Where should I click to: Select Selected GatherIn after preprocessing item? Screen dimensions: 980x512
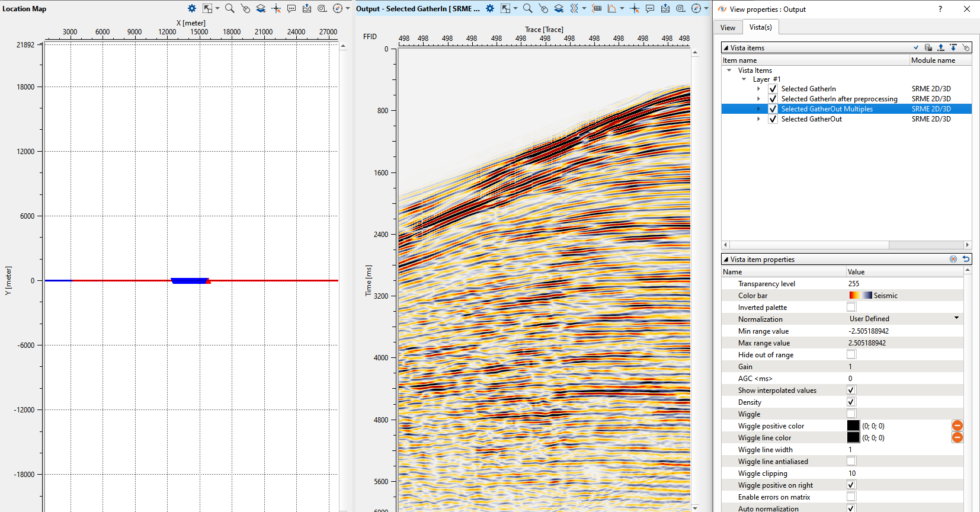pyautogui.click(x=839, y=99)
